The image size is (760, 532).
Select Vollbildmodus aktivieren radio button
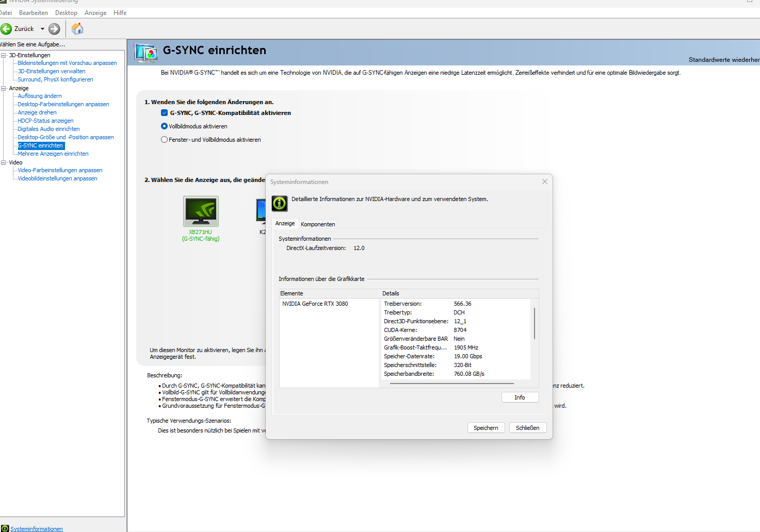pyautogui.click(x=164, y=126)
